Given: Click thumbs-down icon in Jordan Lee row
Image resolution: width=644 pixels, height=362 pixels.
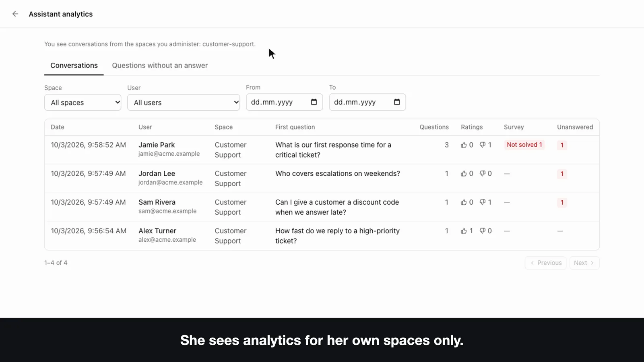Looking at the screenshot, I should pos(482,174).
